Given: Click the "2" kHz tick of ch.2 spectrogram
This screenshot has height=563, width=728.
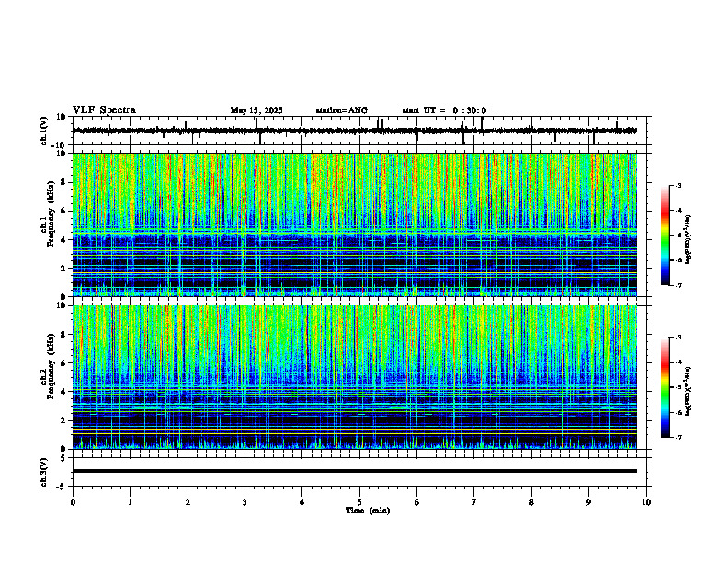Looking at the screenshot, I should [x=63, y=420].
